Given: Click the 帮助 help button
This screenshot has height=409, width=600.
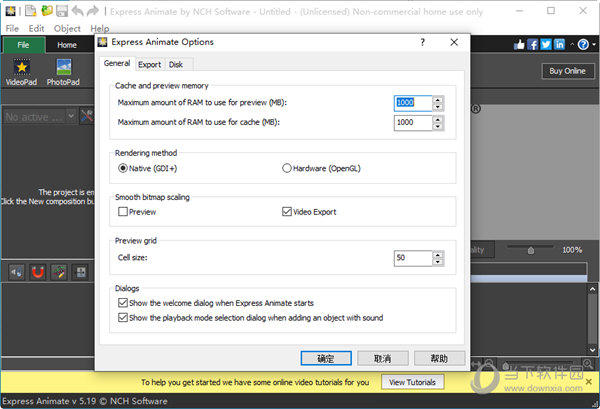Looking at the screenshot, I should [x=439, y=358].
